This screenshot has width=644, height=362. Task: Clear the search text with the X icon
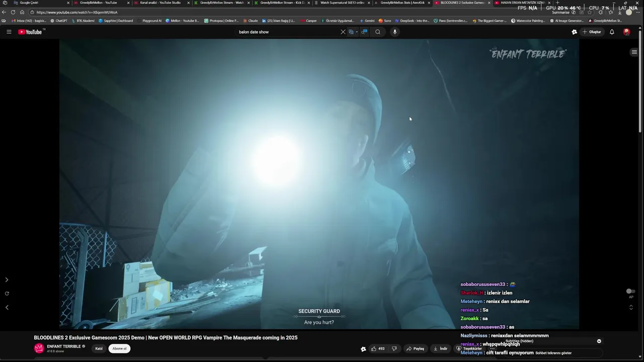(343, 32)
